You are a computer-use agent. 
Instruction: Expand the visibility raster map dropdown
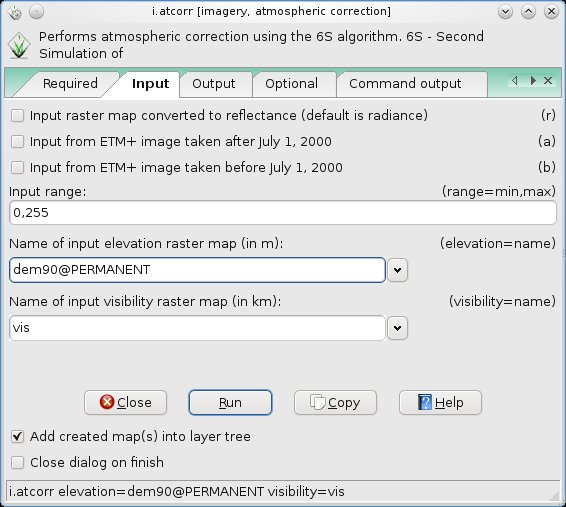pos(397,328)
